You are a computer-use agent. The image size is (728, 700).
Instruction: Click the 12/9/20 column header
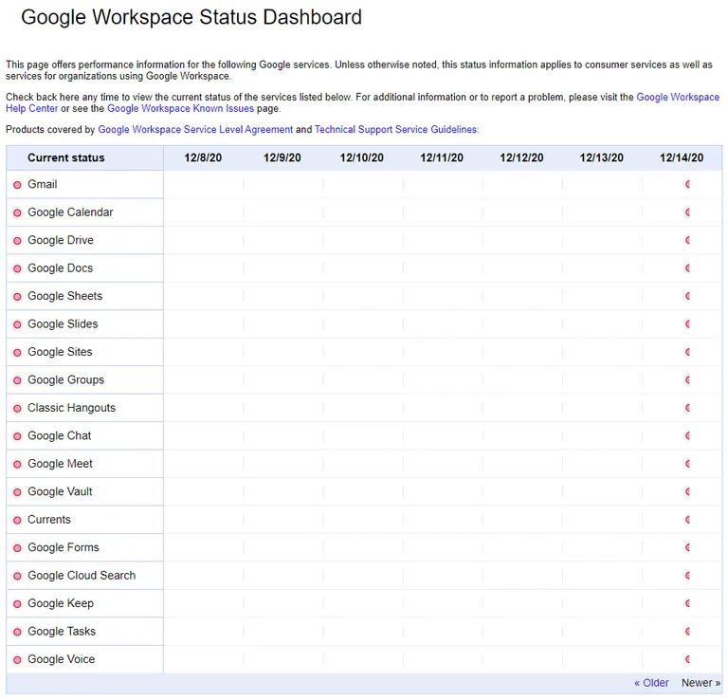point(282,158)
